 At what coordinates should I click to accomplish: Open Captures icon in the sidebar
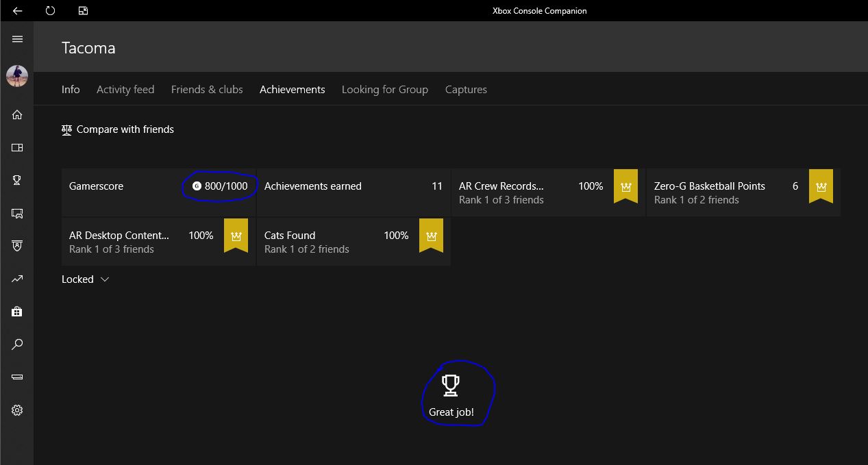click(x=17, y=213)
